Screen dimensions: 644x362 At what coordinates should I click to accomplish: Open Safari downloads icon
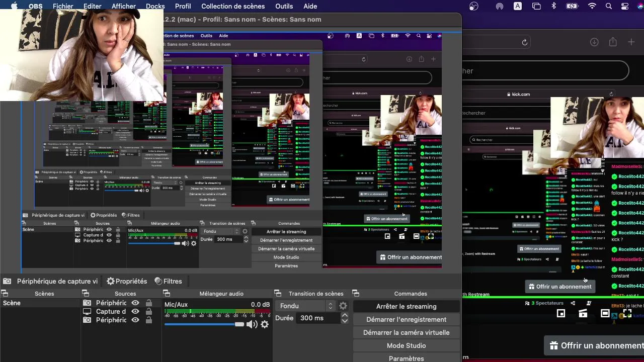tap(594, 42)
